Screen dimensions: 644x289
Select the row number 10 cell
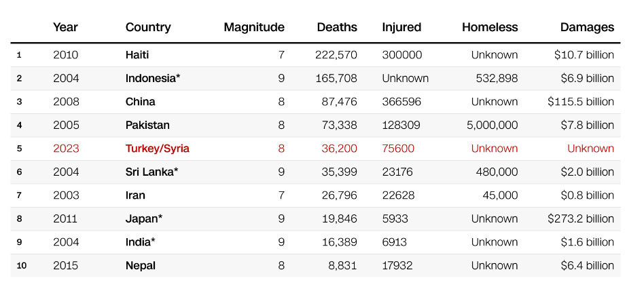[22, 265]
